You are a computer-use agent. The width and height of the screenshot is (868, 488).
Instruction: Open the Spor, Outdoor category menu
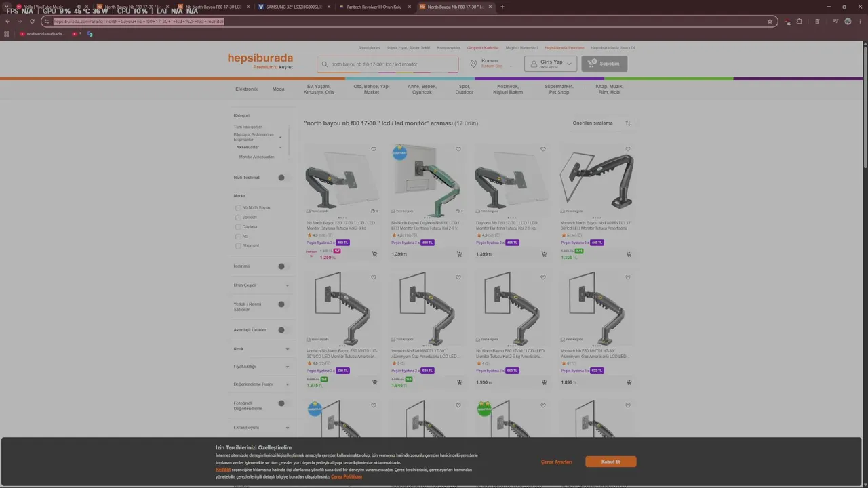[465, 89]
